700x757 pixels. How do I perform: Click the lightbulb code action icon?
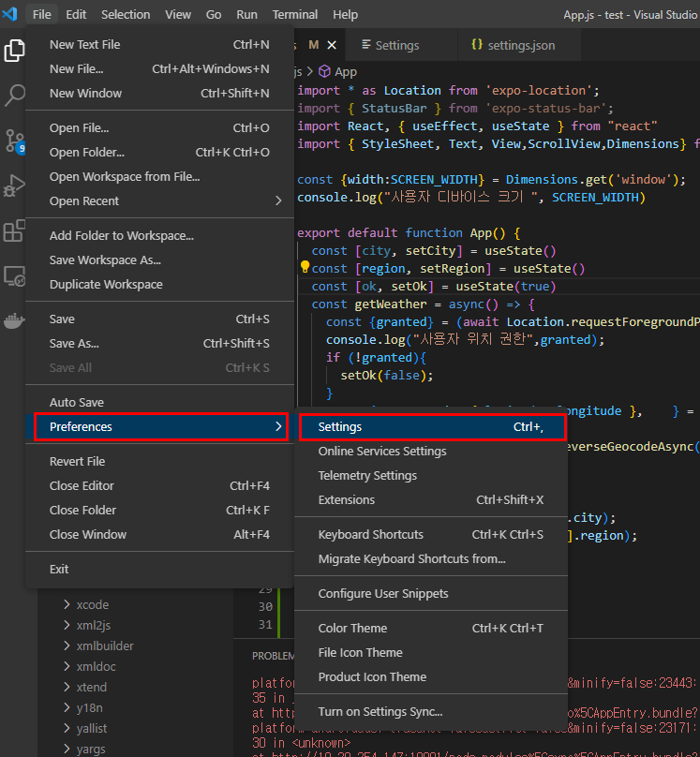click(x=305, y=266)
